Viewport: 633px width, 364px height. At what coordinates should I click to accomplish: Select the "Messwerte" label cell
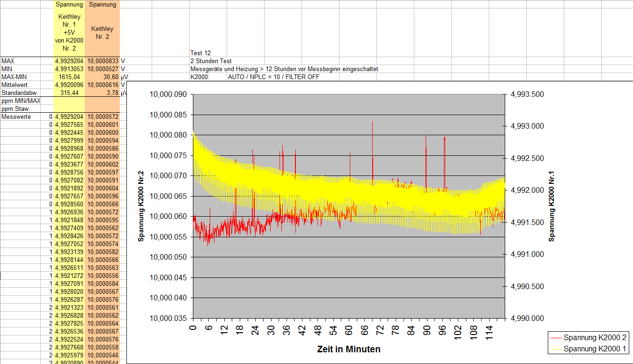point(16,116)
